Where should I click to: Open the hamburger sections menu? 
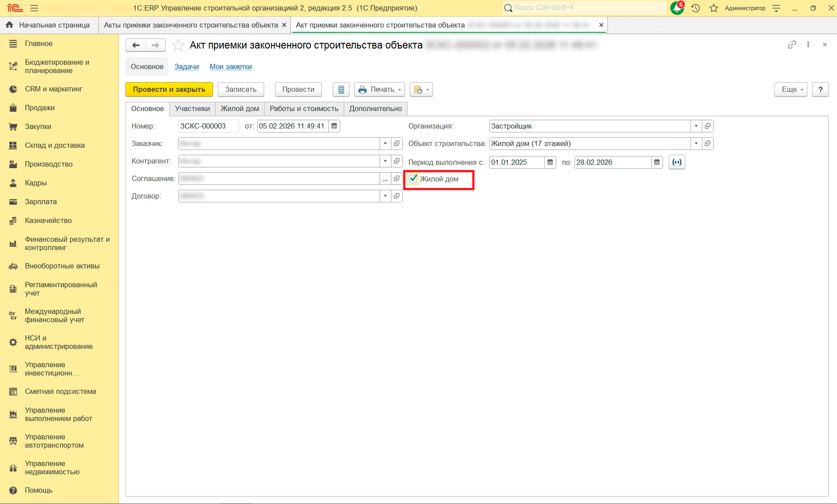click(x=34, y=8)
